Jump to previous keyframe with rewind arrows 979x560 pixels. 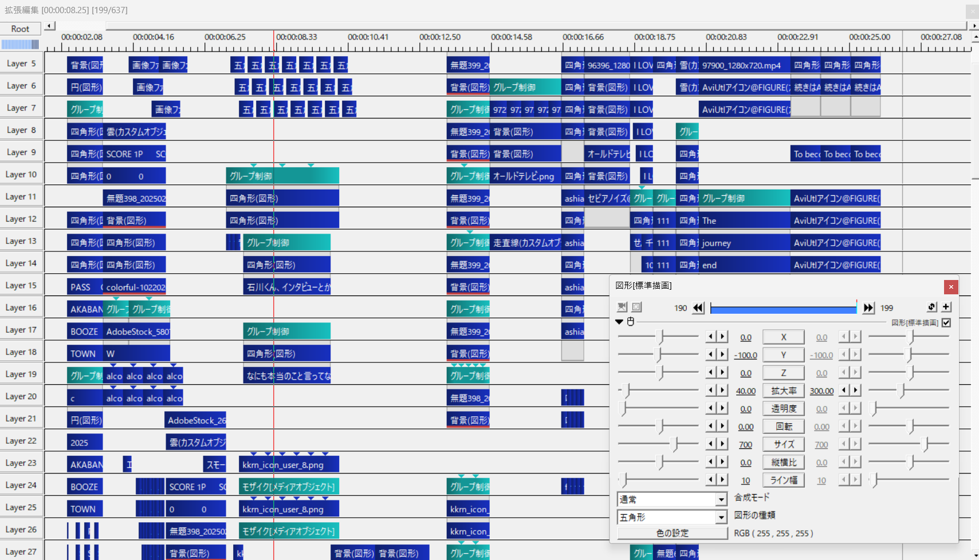pos(698,308)
